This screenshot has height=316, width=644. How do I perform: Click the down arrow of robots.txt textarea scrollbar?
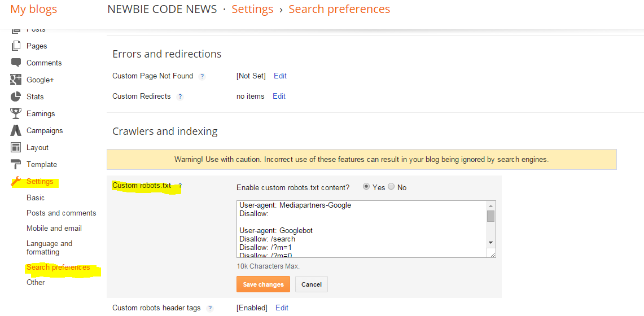coord(491,243)
